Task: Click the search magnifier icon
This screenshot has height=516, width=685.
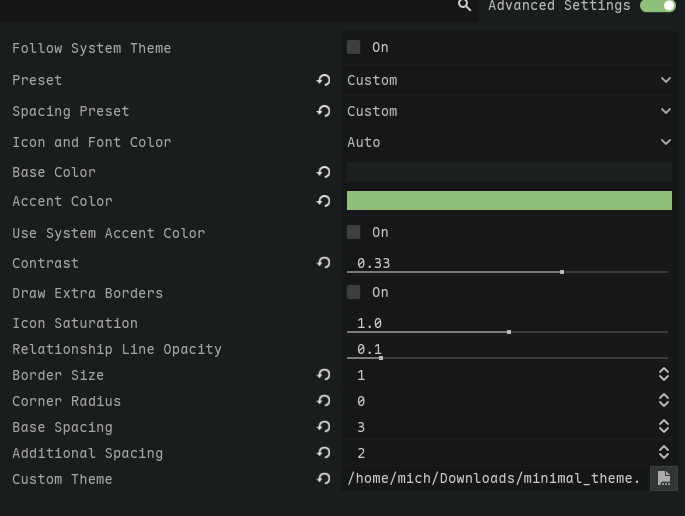Action: (464, 6)
